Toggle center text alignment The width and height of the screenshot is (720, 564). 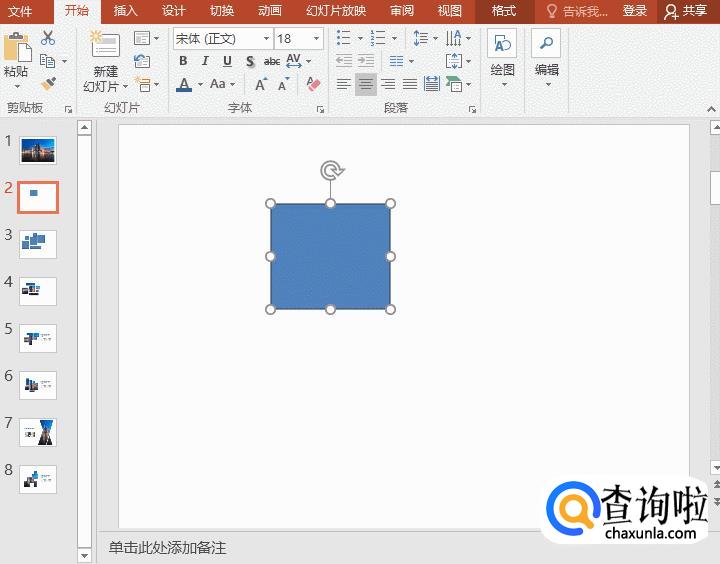click(366, 84)
